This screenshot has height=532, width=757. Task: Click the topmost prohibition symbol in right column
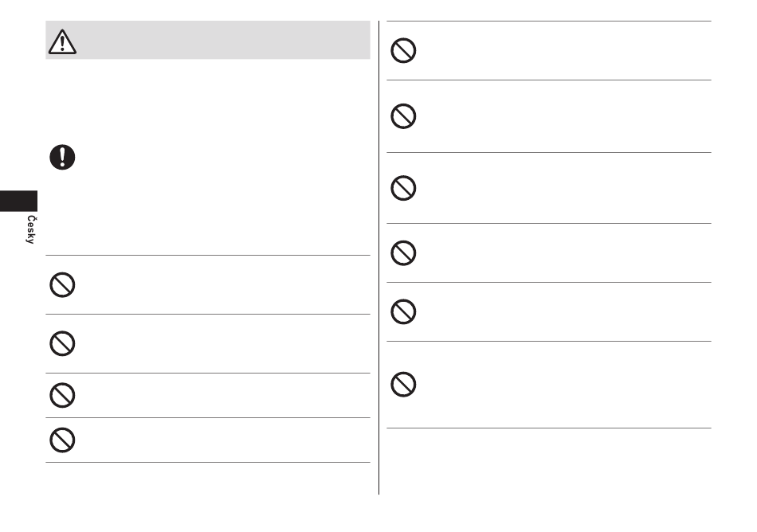[x=403, y=50]
